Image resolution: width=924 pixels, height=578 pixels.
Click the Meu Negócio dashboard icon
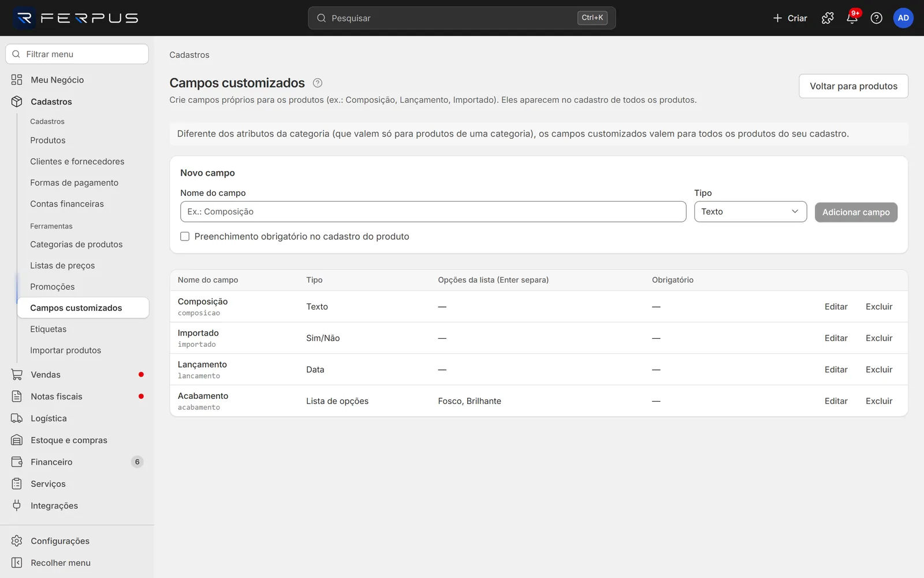(x=17, y=80)
